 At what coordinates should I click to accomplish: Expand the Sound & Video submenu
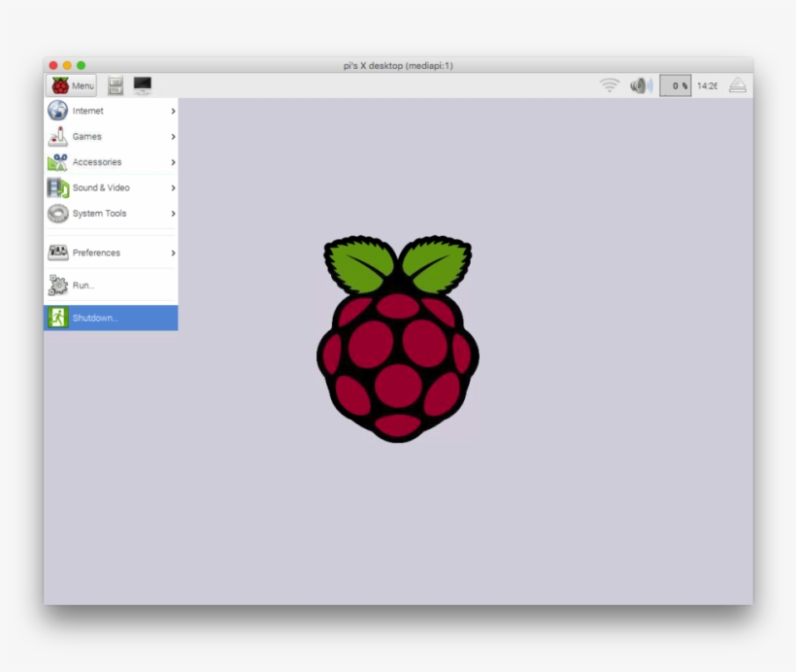pos(171,187)
